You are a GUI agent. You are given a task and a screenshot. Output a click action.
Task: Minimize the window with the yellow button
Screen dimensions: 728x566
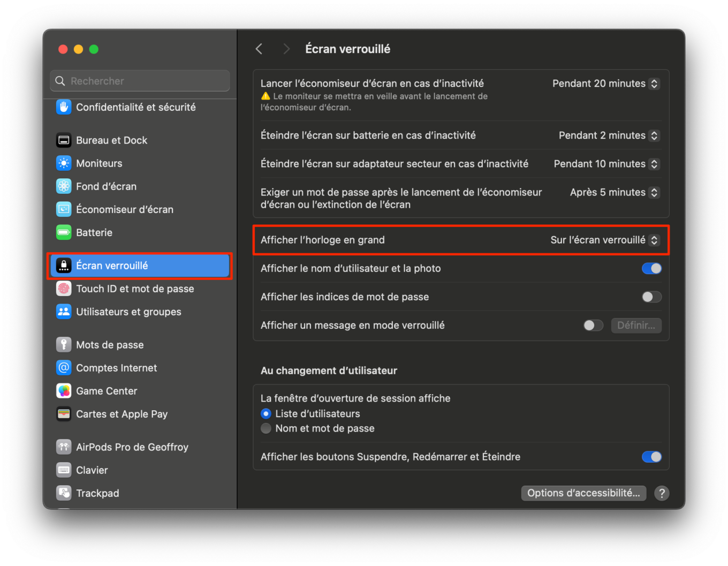point(78,49)
